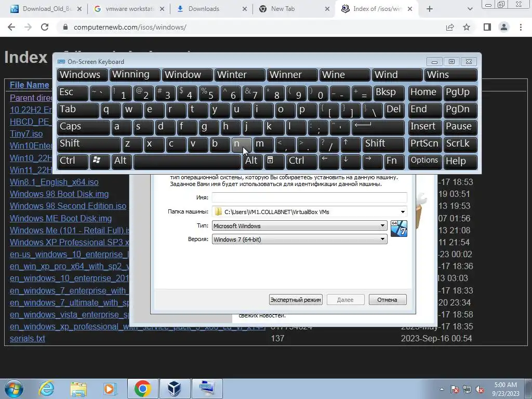Click the Enter arrow key on keyboard
Viewport: 532px width, 399px height.
coord(378,127)
